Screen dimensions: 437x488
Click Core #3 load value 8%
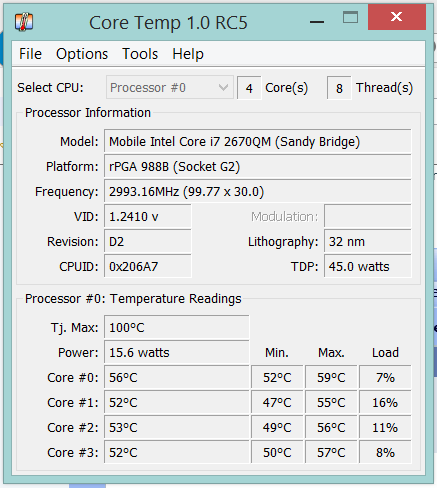(385, 452)
